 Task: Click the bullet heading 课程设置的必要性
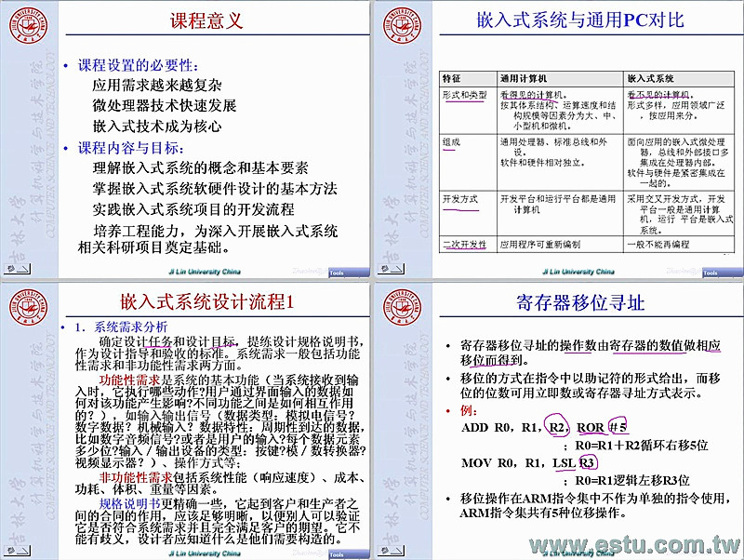138,65
